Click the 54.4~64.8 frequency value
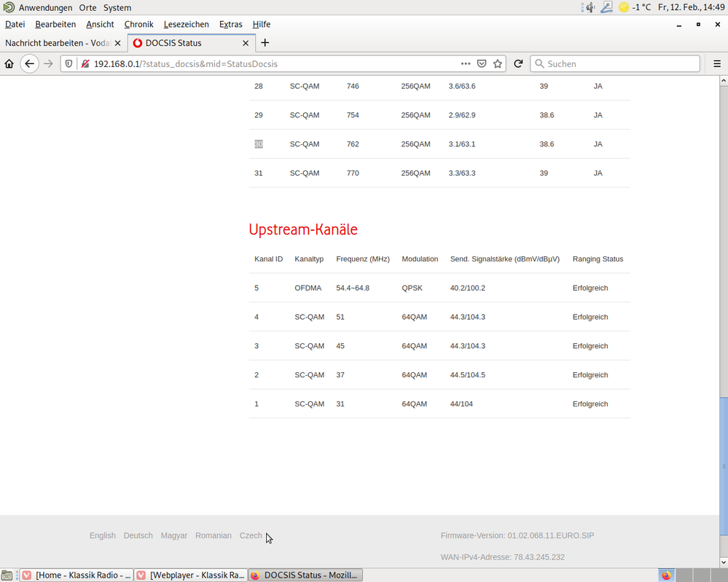The width and height of the screenshot is (728, 582). click(353, 288)
